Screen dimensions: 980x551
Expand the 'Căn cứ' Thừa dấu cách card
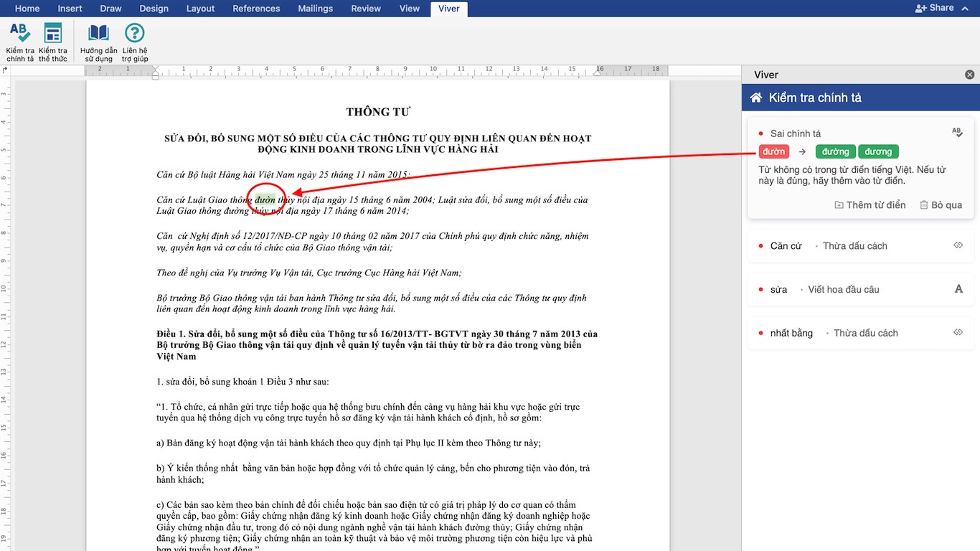click(x=860, y=246)
